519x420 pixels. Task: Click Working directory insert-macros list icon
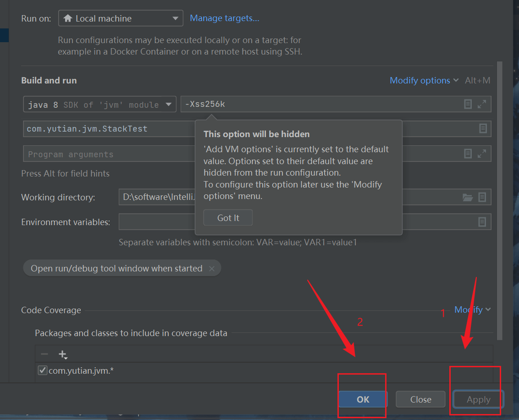click(482, 197)
